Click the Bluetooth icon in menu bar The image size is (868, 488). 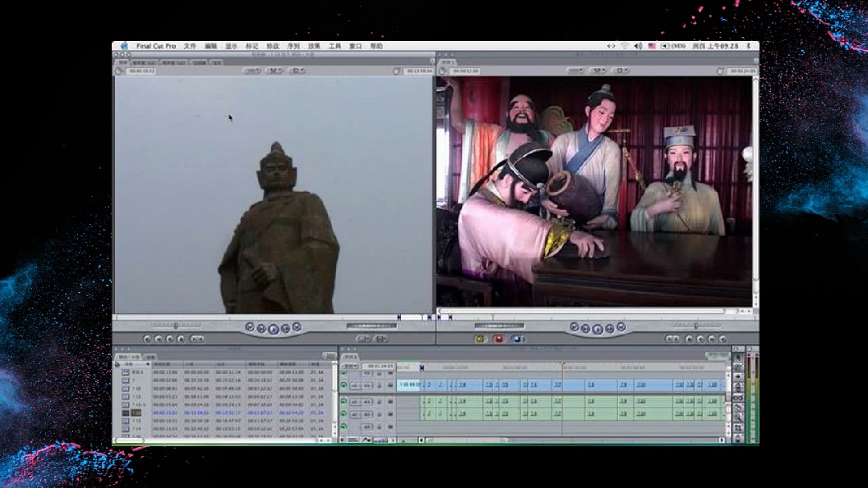(x=748, y=46)
